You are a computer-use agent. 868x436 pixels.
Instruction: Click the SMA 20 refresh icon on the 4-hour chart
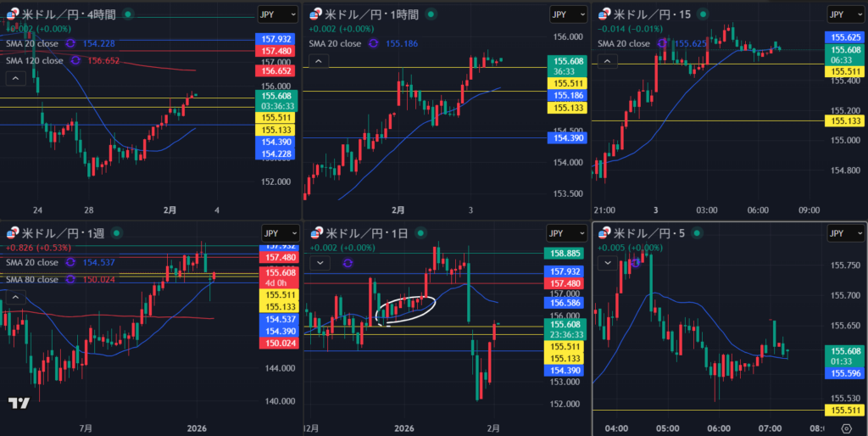coord(70,43)
